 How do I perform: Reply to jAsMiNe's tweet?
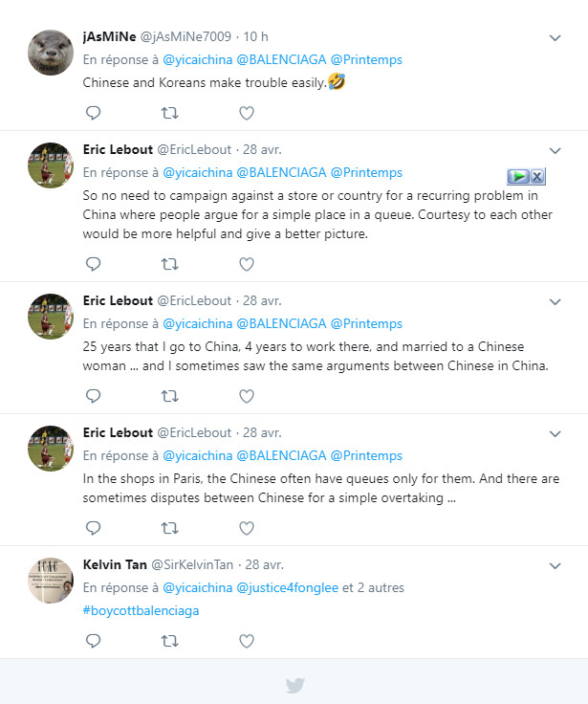(x=93, y=113)
